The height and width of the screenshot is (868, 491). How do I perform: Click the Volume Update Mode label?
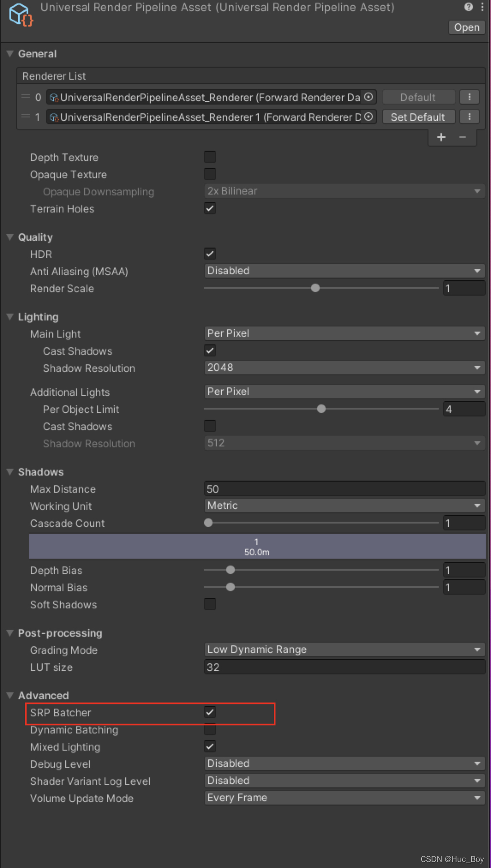[x=81, y=798]
